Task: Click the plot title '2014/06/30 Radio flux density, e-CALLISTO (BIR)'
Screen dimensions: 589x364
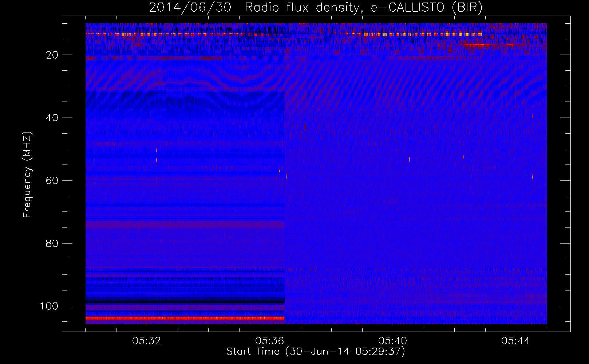Action: [x=316, y=8]
